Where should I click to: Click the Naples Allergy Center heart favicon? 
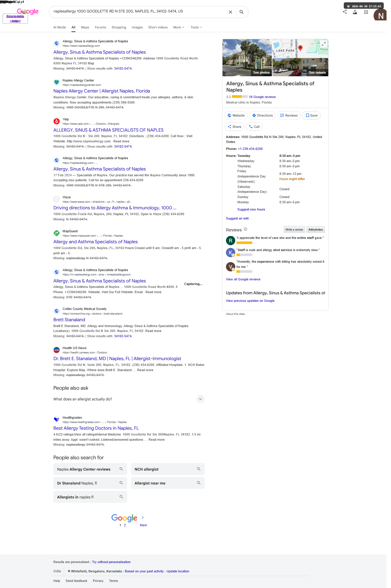pyautogui.click(x=57, y=82)
